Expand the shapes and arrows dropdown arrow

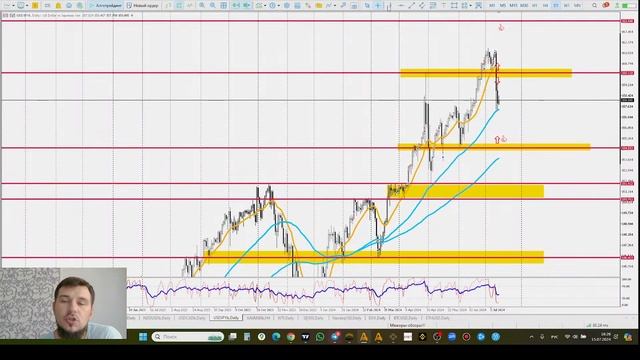click(x=471, y=6)
